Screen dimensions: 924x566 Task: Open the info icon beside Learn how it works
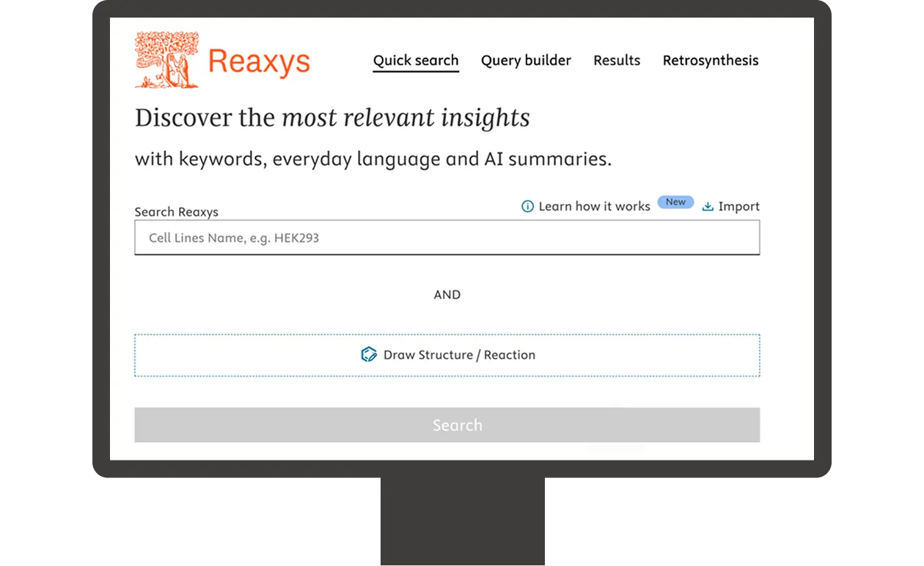(x=527, y=206)
